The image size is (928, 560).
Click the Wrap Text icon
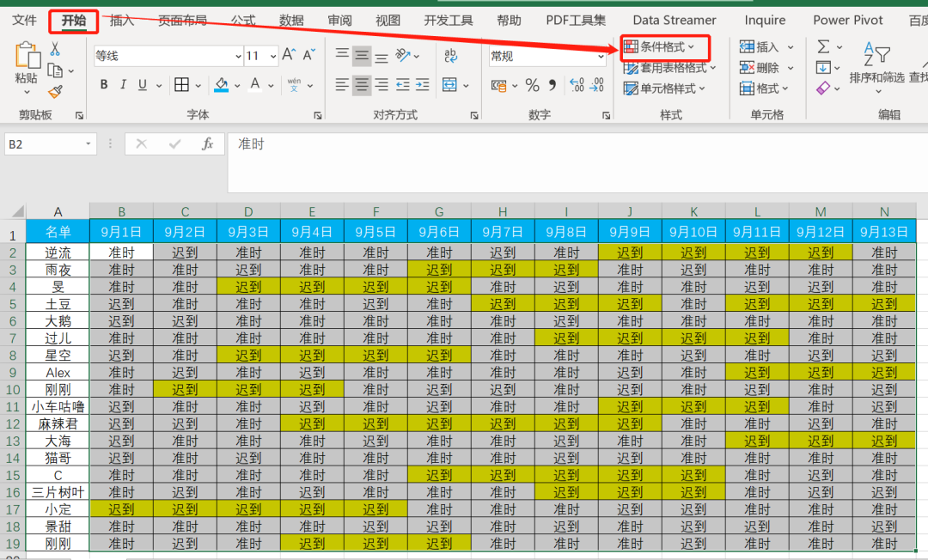coord(450,56)
